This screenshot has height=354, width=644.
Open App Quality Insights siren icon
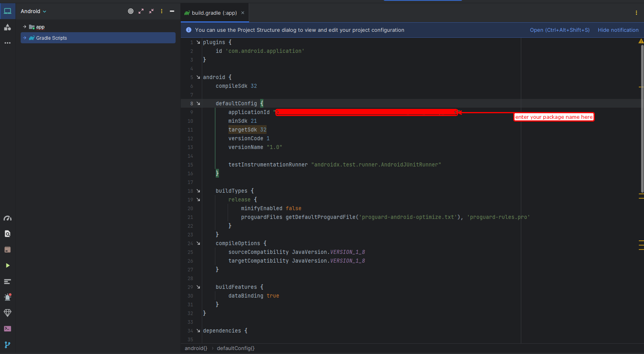click(x=8, y=297)
